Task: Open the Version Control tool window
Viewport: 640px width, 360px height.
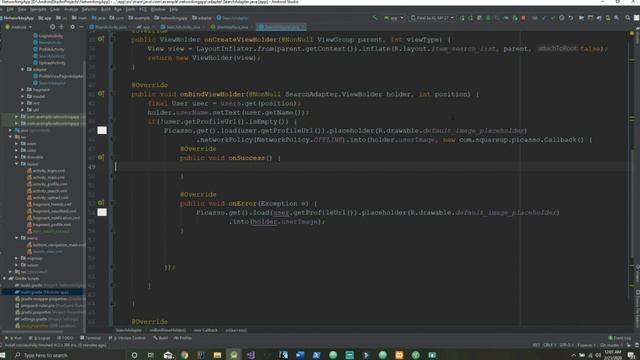Action: (127, 338)
